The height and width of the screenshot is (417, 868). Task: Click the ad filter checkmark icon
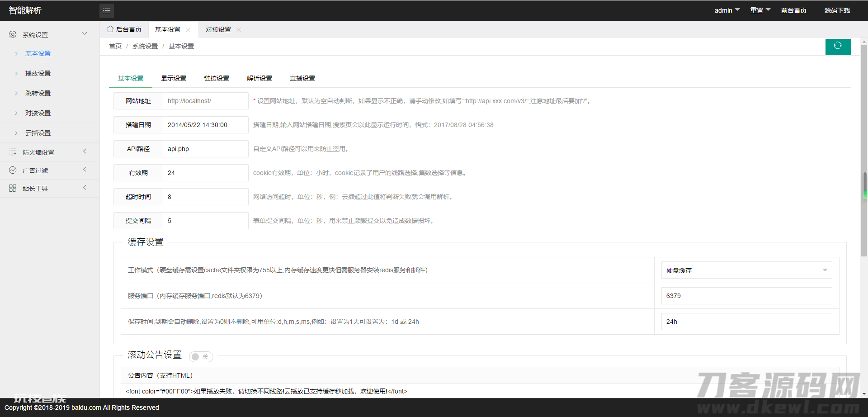point(13,171)
